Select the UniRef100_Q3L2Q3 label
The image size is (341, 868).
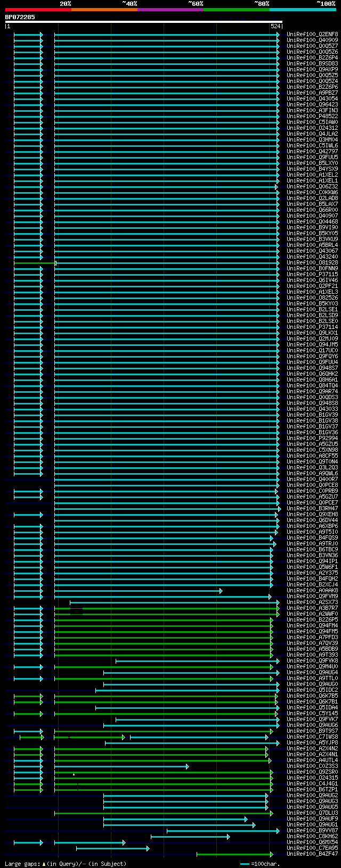pyautogui.click(x=312, y=467)
